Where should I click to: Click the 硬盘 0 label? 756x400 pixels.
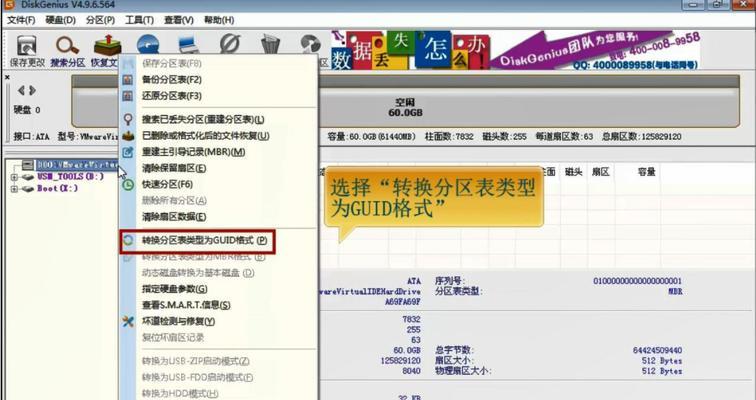(x=27, y=110)
